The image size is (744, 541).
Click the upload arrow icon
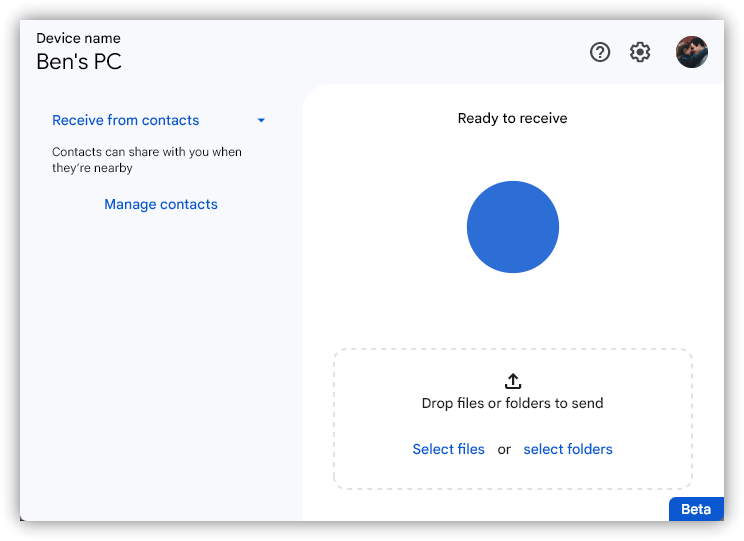click(513, 381)
